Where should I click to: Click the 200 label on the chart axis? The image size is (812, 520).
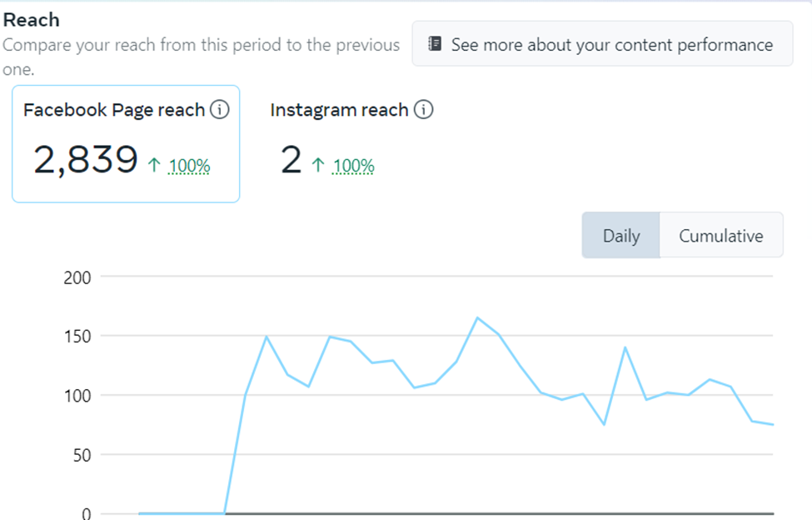(x=77, y=277)
